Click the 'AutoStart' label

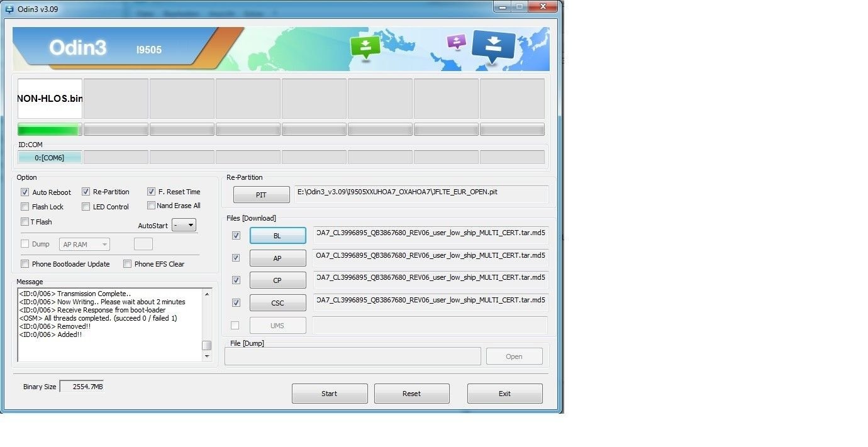coord(153,225)
